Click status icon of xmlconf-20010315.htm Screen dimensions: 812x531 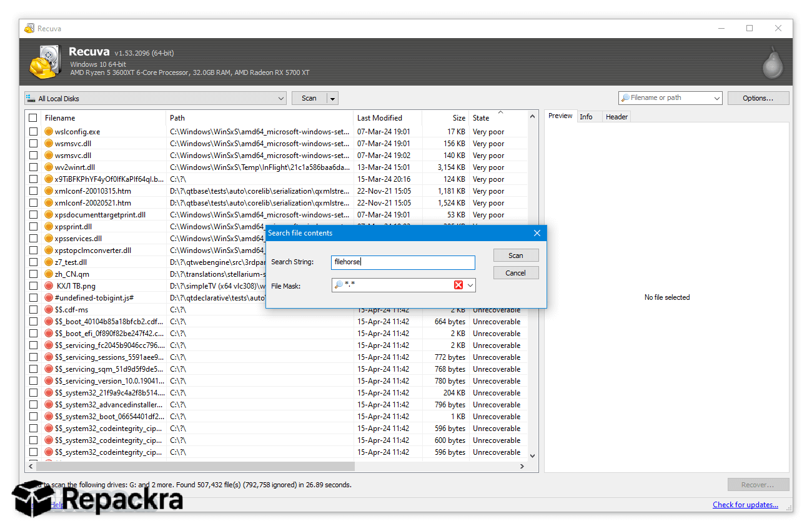pyautogui.click(x=49, y=191)
